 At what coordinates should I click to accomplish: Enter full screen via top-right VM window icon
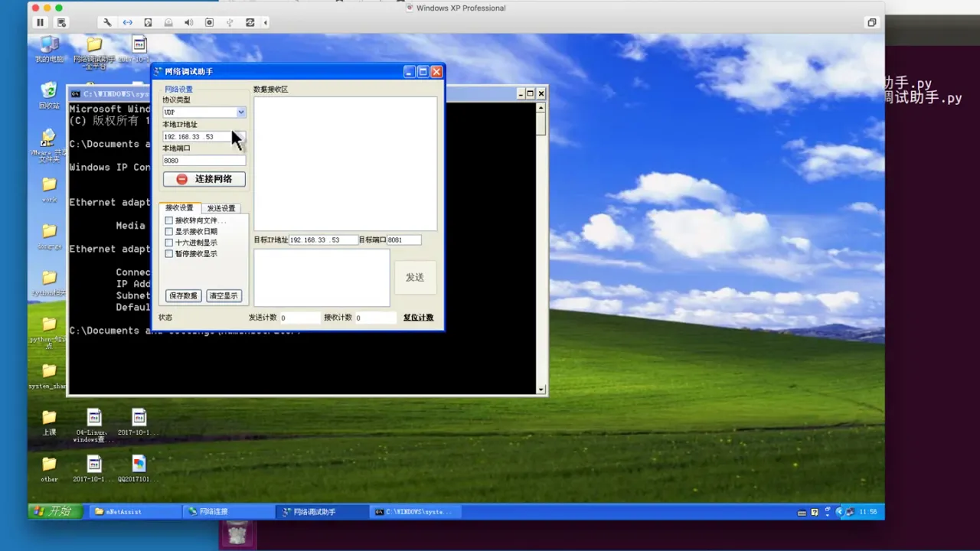[x=871, y=23]
